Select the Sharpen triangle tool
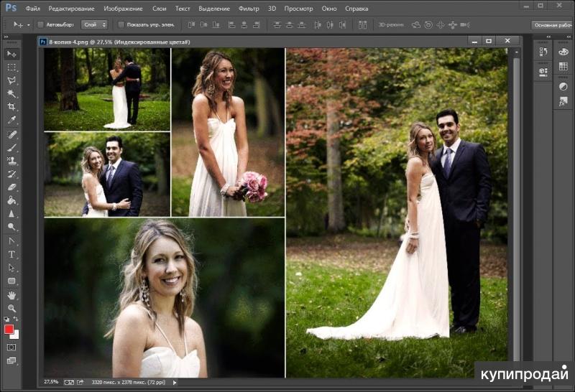 11,213
